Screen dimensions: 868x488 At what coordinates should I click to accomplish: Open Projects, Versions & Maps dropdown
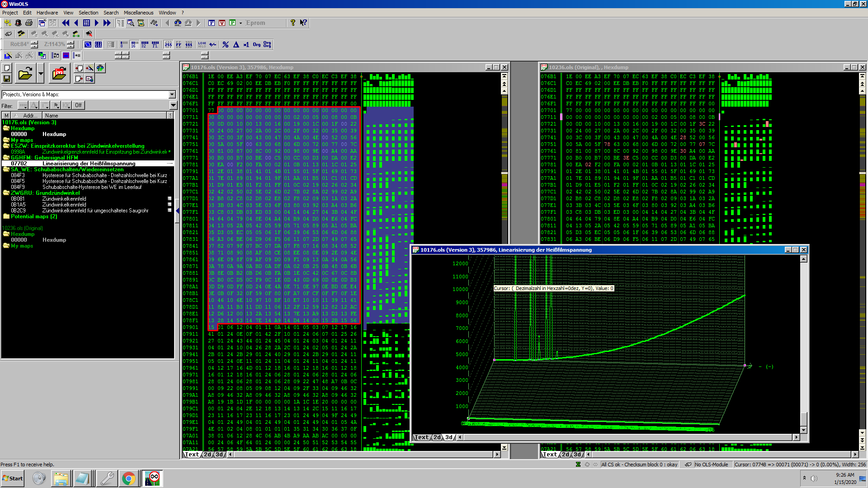[x=172, y=94]
